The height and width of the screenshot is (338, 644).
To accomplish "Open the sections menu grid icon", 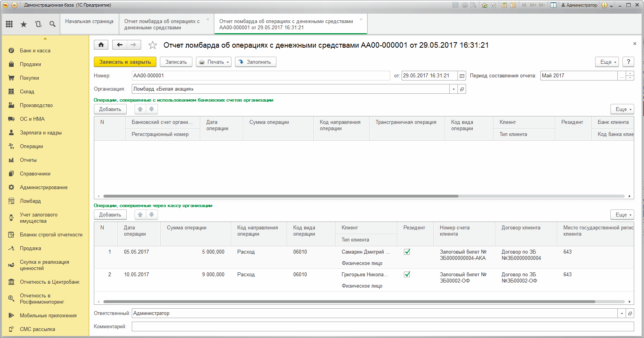I will click(x=9, y=24).
